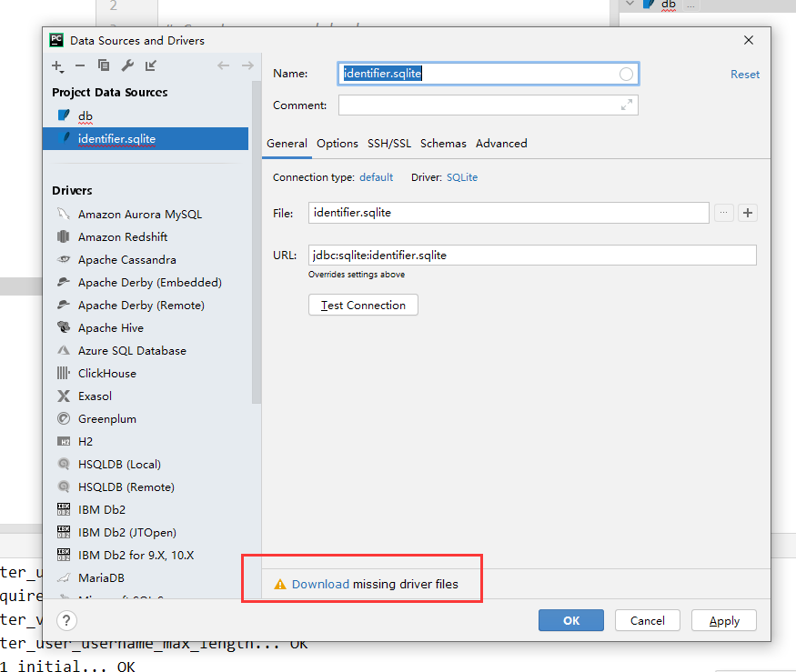Click Apache Derby (Remote) driver icon
Image resolution: width=796 pixels, height=672 pixels.
tap(64, 305)
